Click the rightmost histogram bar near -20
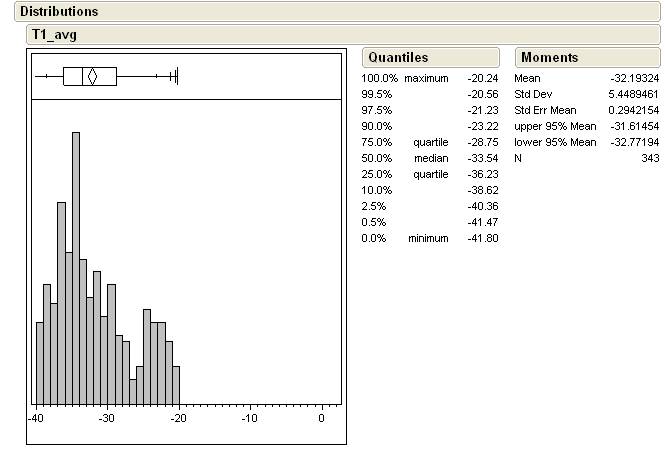The image size is (665, 452). [176, 384]
